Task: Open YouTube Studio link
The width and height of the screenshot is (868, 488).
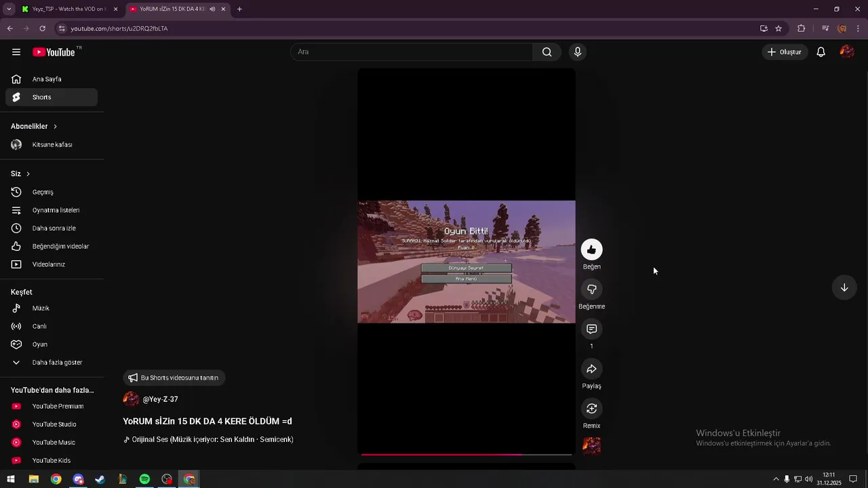Action: 52,424
